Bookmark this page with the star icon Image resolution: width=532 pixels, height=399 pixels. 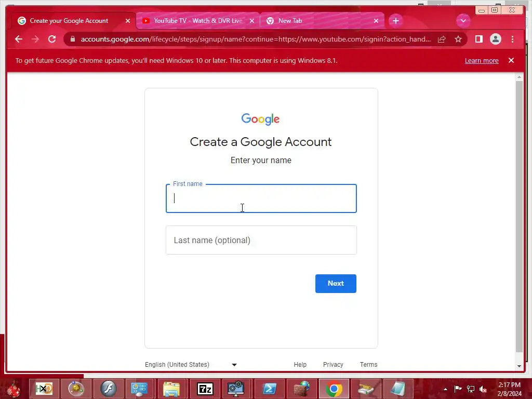[x=458, y=39]
